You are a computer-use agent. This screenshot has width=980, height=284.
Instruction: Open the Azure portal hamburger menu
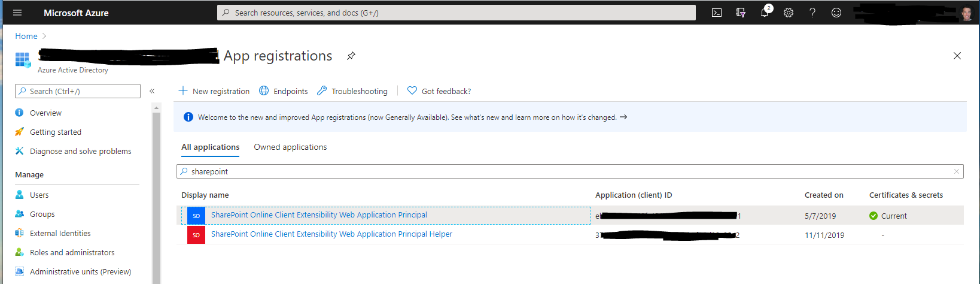click(x=17, y=13)
